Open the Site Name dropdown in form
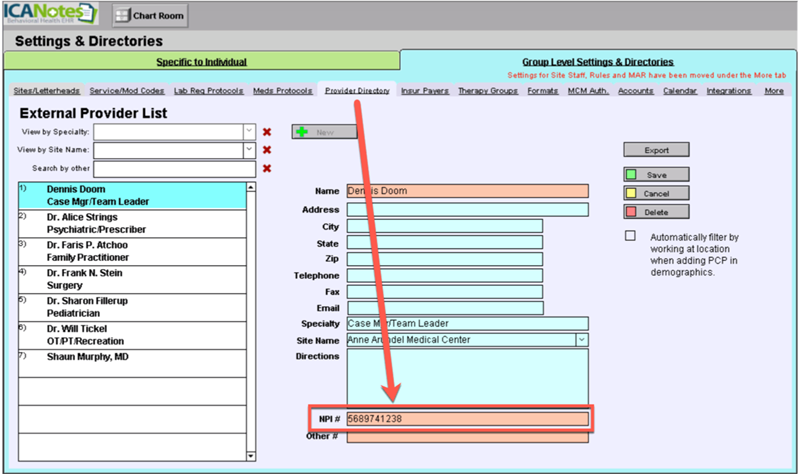 (x=582, y=340)
